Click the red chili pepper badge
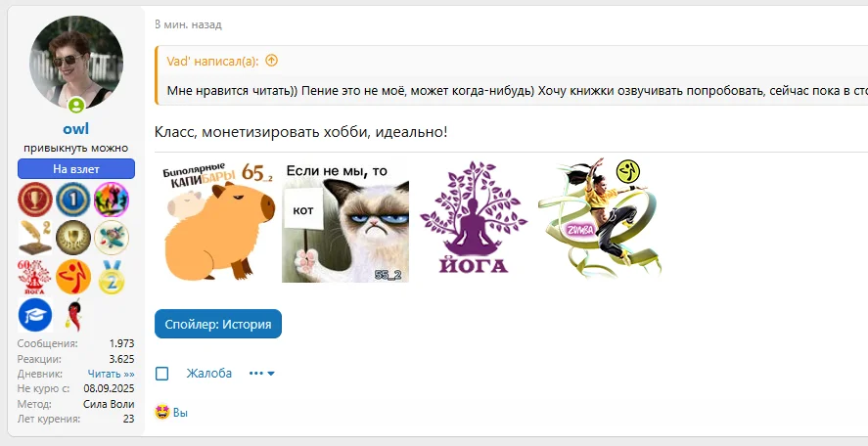This screenshot has height=446, width=868. point(73,315)
